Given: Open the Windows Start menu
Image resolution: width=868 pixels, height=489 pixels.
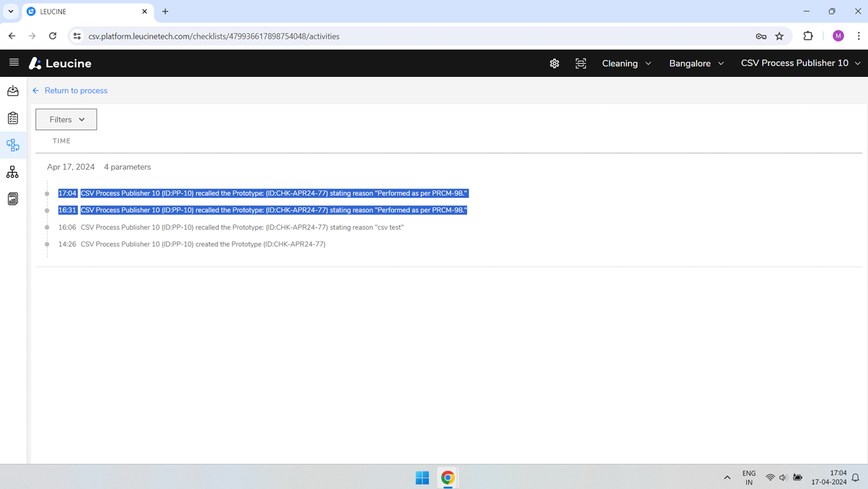Looking at the screenshot, I should (422, 477).
